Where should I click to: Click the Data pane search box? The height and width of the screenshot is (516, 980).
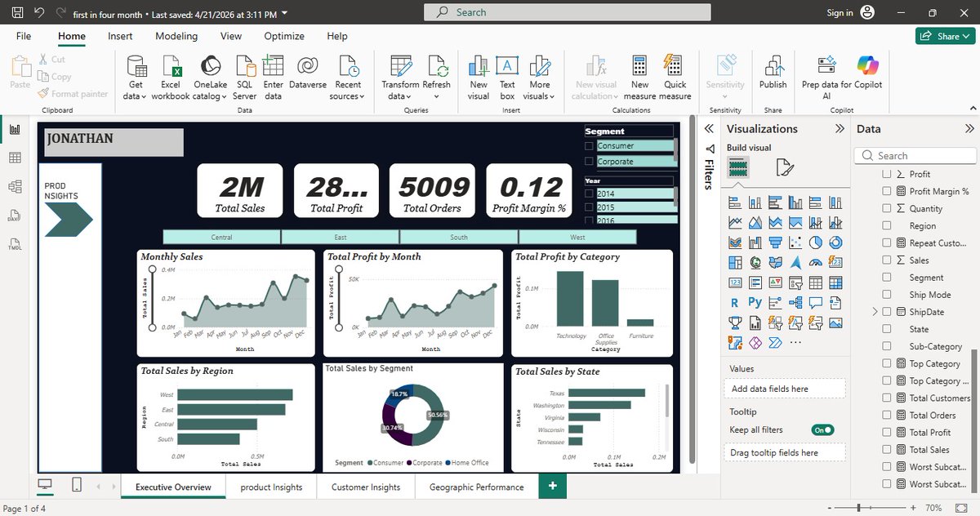point(915,155)
